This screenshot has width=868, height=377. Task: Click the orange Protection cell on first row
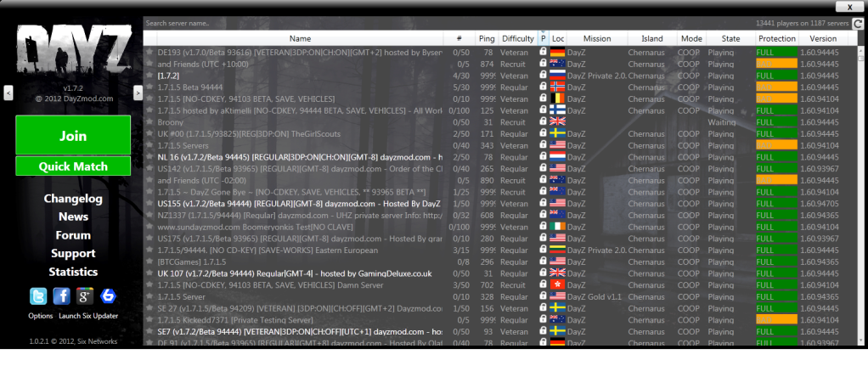click(776, 64)
